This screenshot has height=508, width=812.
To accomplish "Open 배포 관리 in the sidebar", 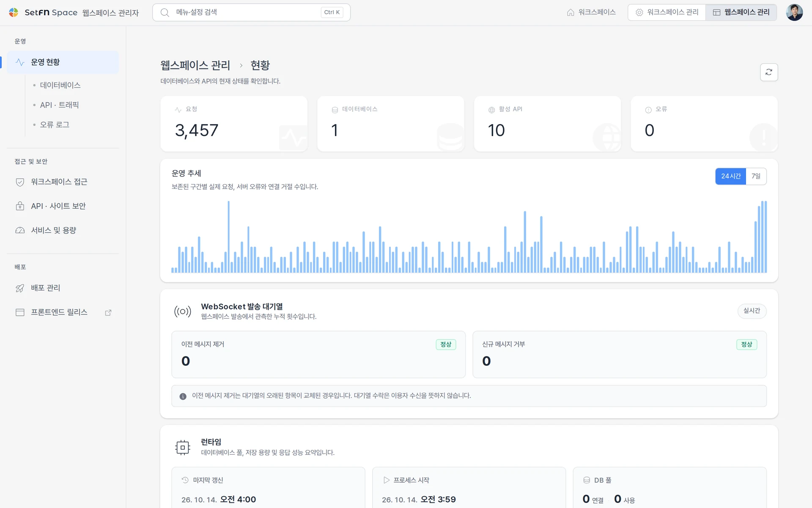I will [63, 288].
